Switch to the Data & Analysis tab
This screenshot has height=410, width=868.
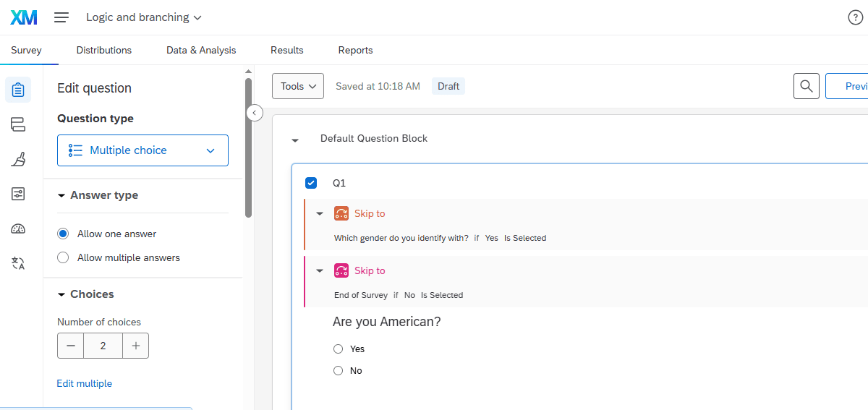coord(201,50)
